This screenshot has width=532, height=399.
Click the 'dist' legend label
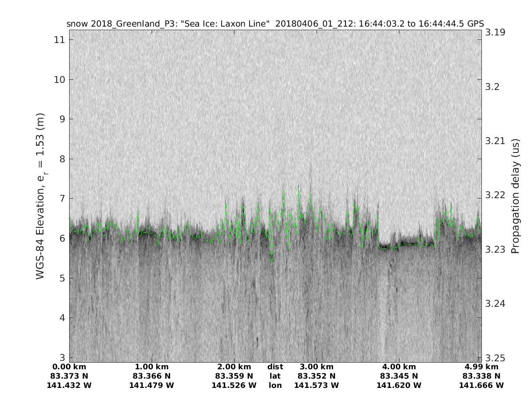(x=275, y=367)
